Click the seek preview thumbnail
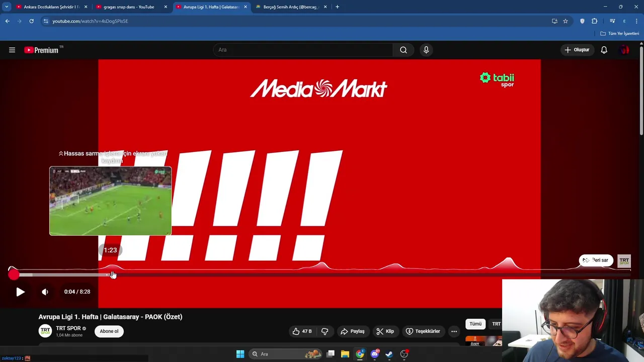The width and height of the screenshot is (644, 362). pyautogui.click(x=110, y=201)
